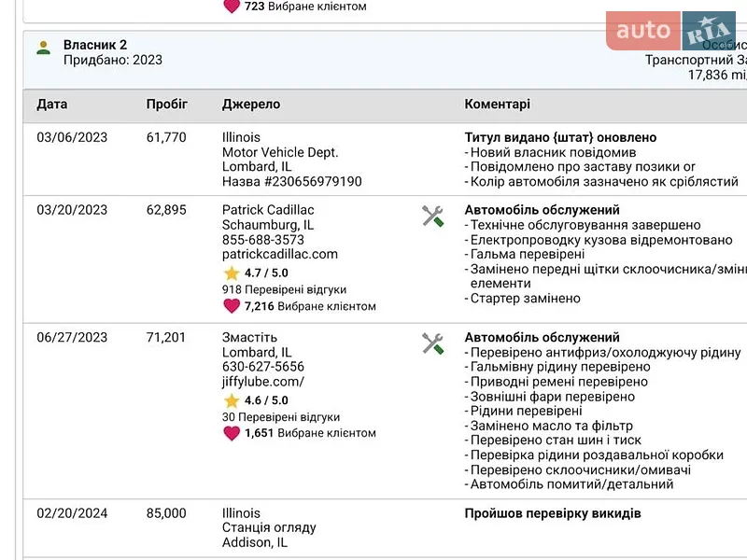Click the Джерело column header
Viewport: 747px width, 560px height.
[251, 105]
